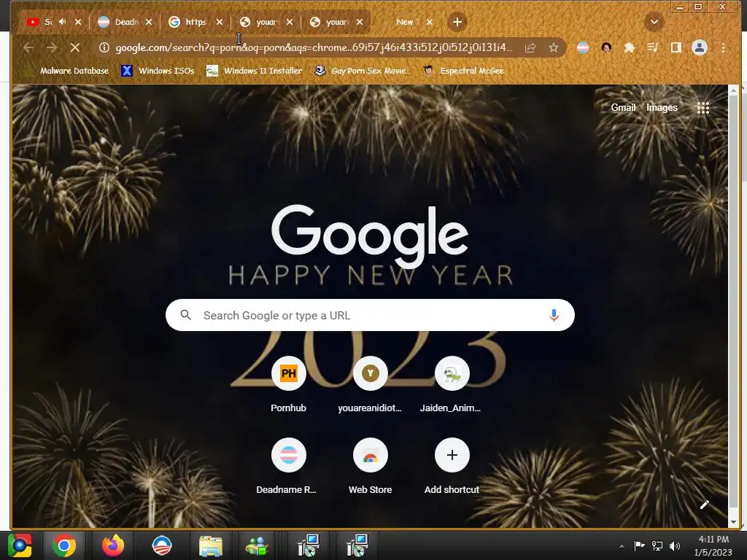The height and width of the screenshot is (560, 747).
Task: Open the clock showing 4:11 PM
Action: click(x=713, y=546)
